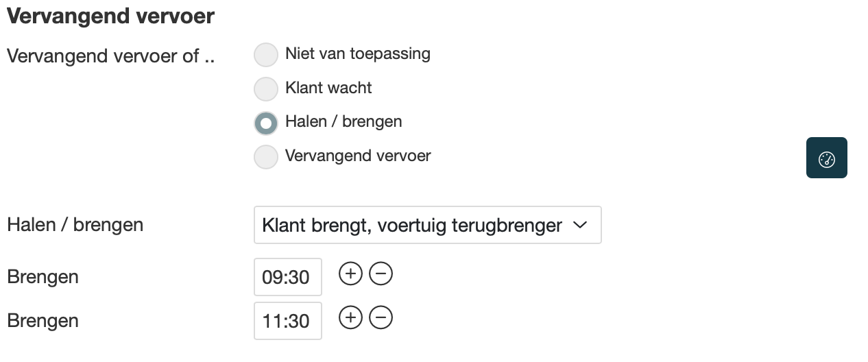
Task: Click the 'Brengen' label next to 11:30
Action: pyautogui.click(x=43, y=321)
